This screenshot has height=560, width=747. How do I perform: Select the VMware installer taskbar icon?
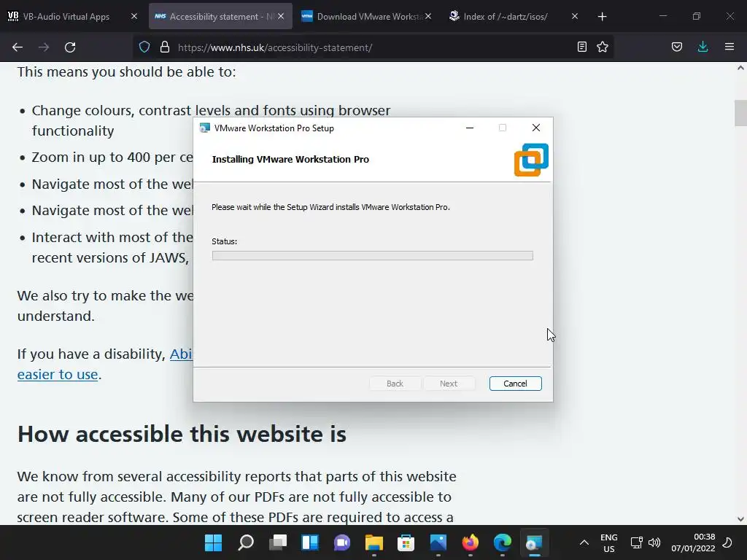pyautogui.click(x=534, y=542)
